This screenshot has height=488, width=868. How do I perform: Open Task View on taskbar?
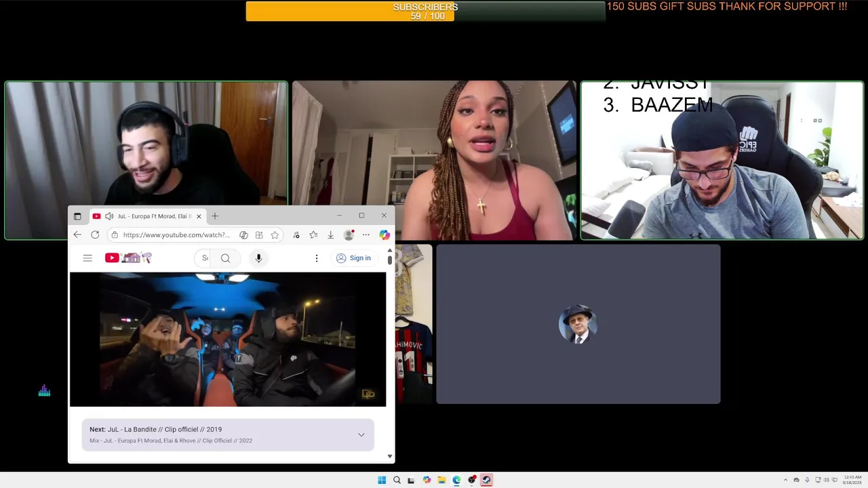point(411,480)
